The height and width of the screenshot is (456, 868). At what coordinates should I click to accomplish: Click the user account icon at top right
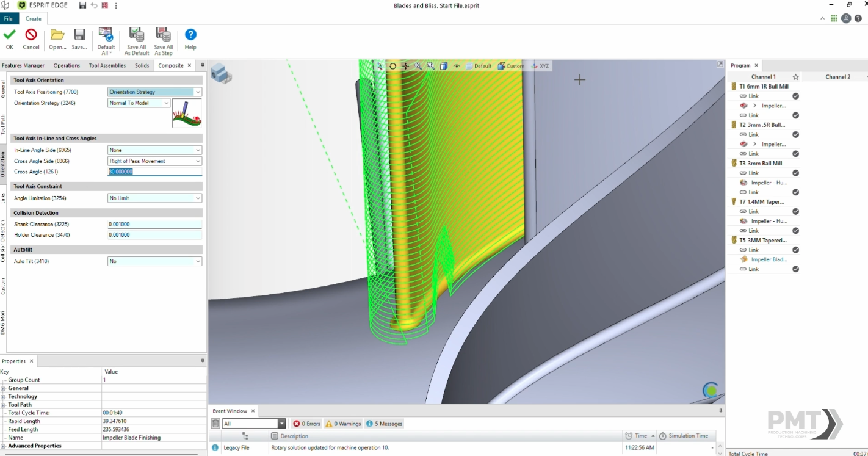(x=846, y=18)
